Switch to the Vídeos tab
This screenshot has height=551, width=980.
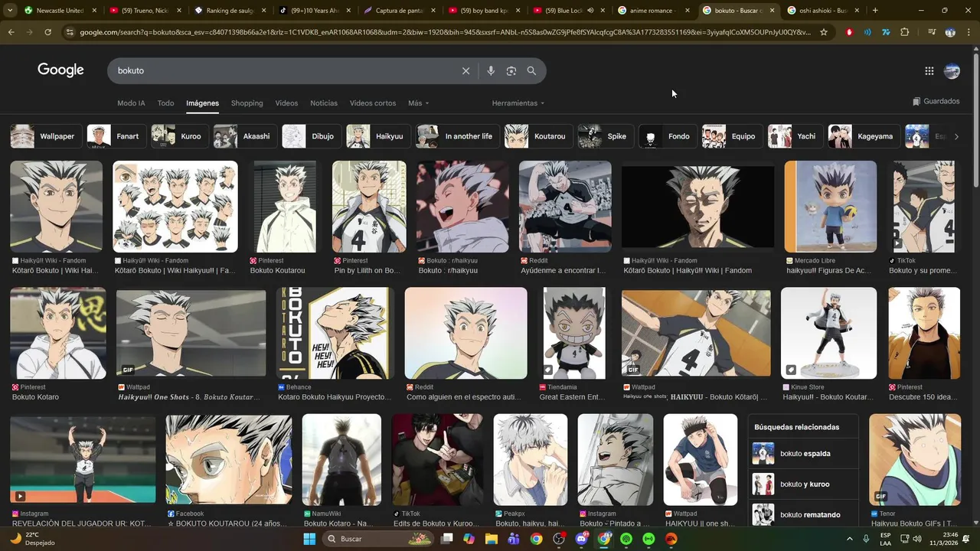pyautogui.click(x=286, y=103)
